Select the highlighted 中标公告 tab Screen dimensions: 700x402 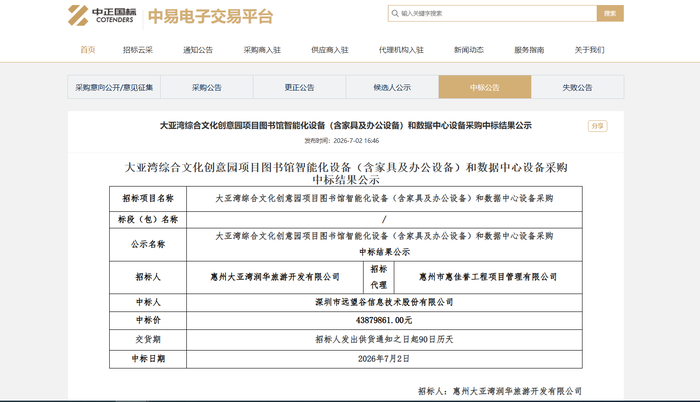tap(485, 87)
